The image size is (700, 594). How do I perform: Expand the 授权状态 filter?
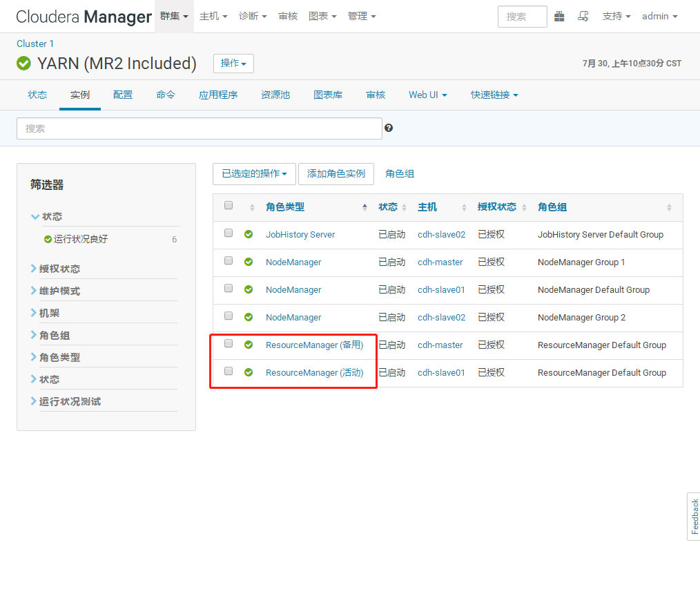tap(55, 269)
